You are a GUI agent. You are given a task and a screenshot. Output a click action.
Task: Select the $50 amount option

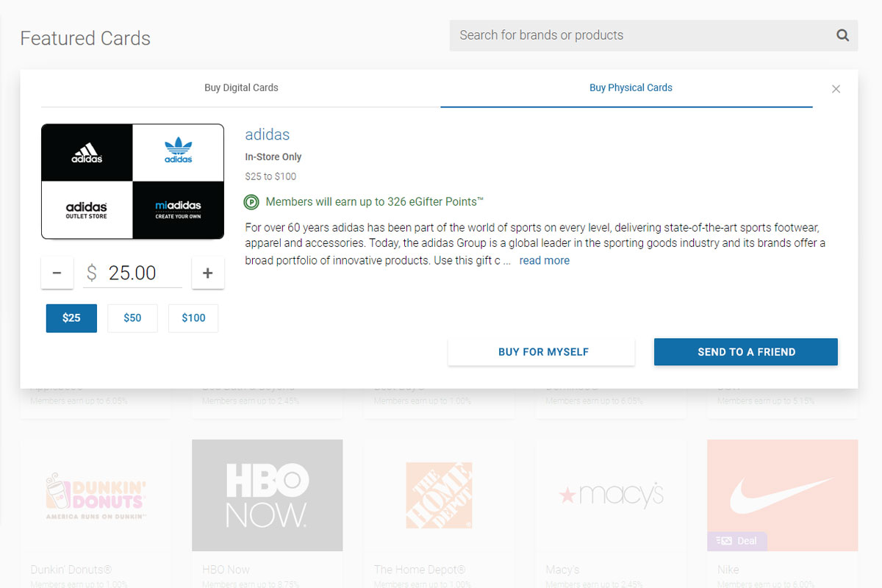[132, 318]
